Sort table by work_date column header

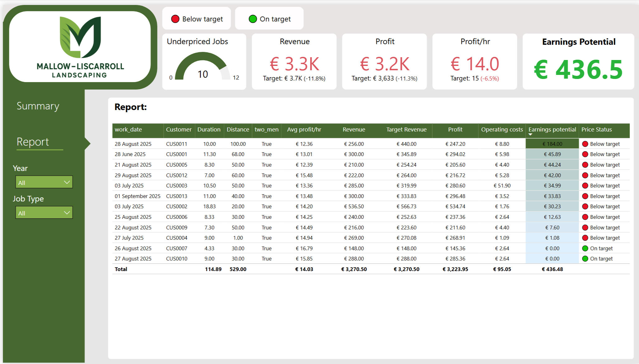(128, 130)
